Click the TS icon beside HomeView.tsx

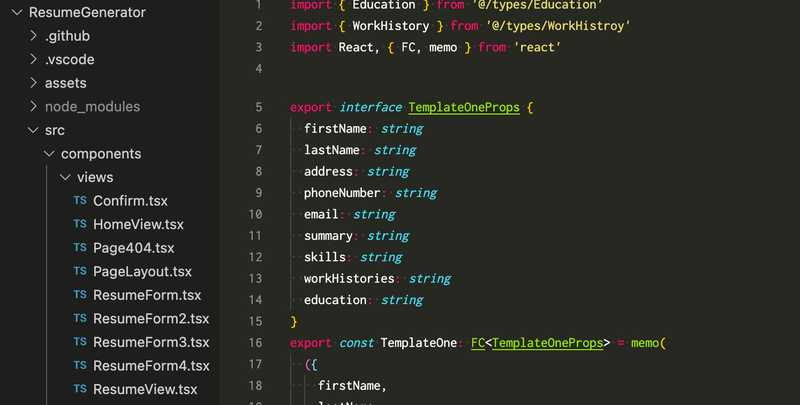80,224
